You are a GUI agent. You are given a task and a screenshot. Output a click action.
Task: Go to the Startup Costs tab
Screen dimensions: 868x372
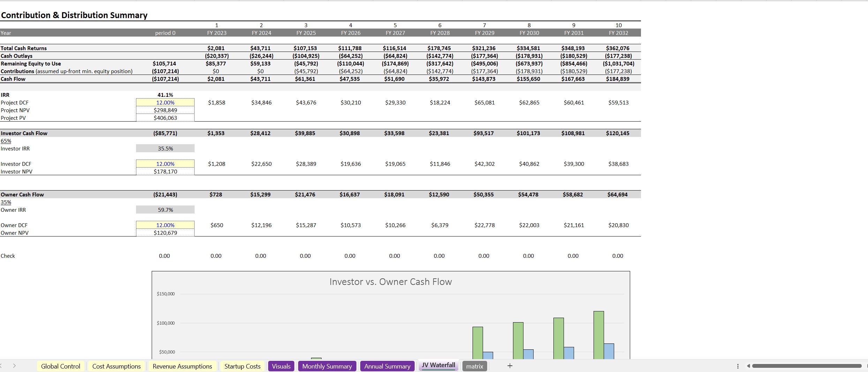[242, 366]
